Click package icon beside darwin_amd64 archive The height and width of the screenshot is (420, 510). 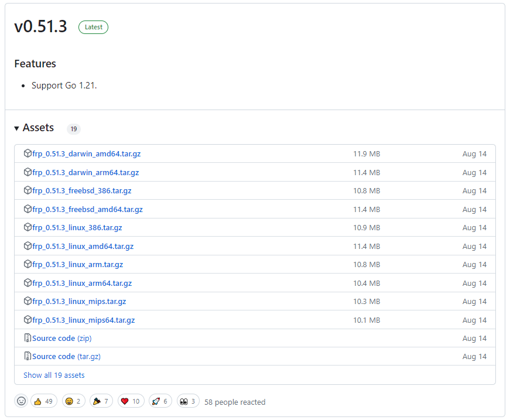(x=28, y=153)
